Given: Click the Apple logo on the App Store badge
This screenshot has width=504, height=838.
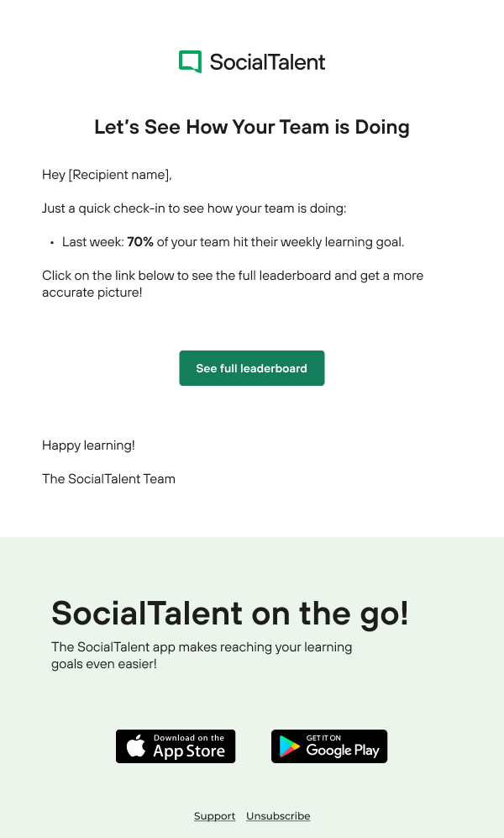Looking at the screenshot, I should click(136, 746).
